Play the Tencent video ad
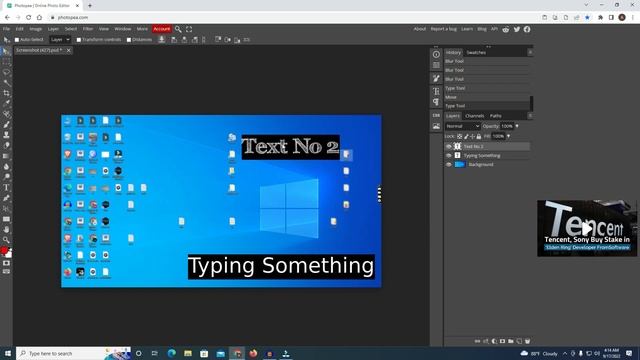The height and width of the screenshot is (360, 640). pyautogui.click(x=587, y=228)
